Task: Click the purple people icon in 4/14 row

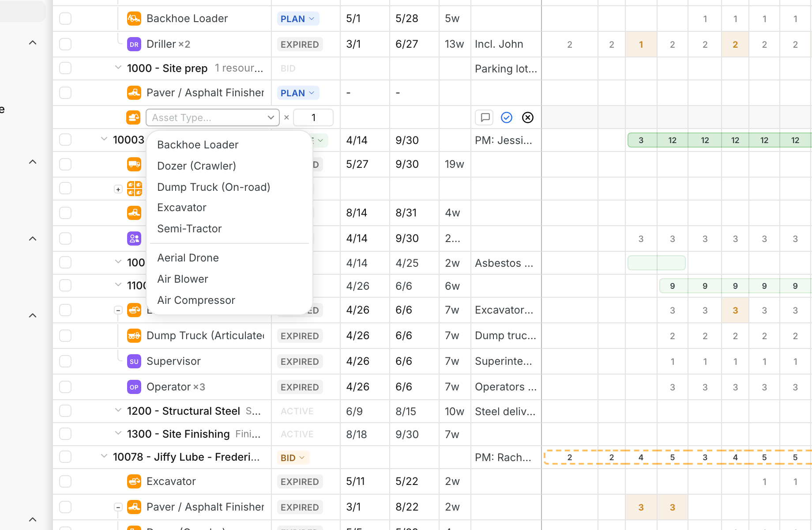Action: [134, 238]
